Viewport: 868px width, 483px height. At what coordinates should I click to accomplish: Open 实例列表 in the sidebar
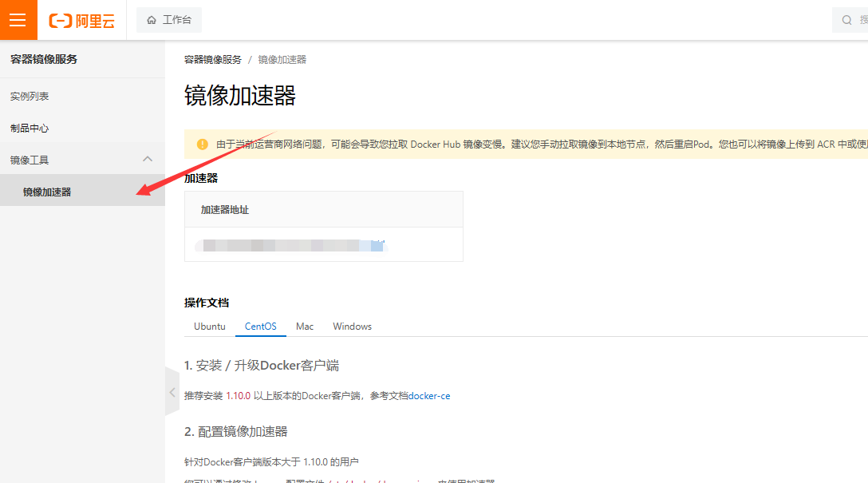coord(30,96)
